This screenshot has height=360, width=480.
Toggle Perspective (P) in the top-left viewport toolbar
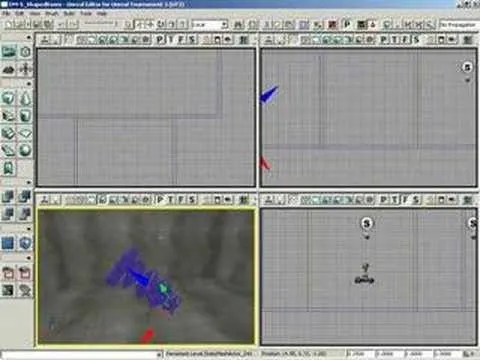point(160,40)
